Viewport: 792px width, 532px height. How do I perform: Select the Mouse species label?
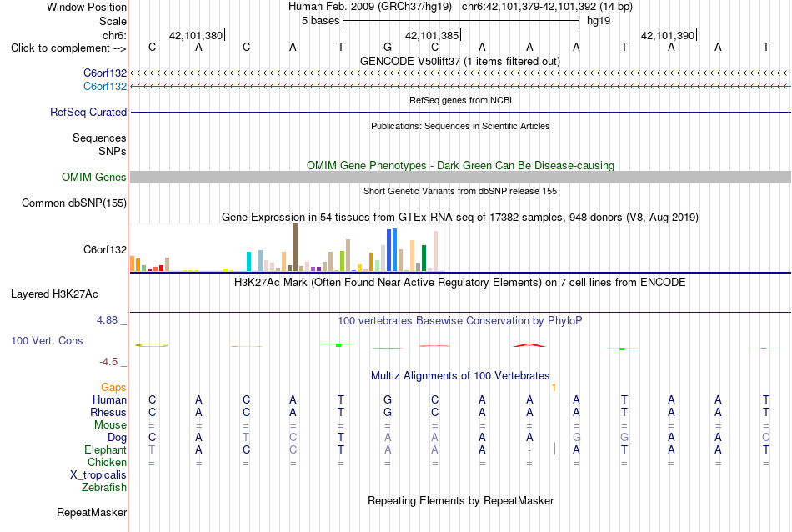point(110,425)
